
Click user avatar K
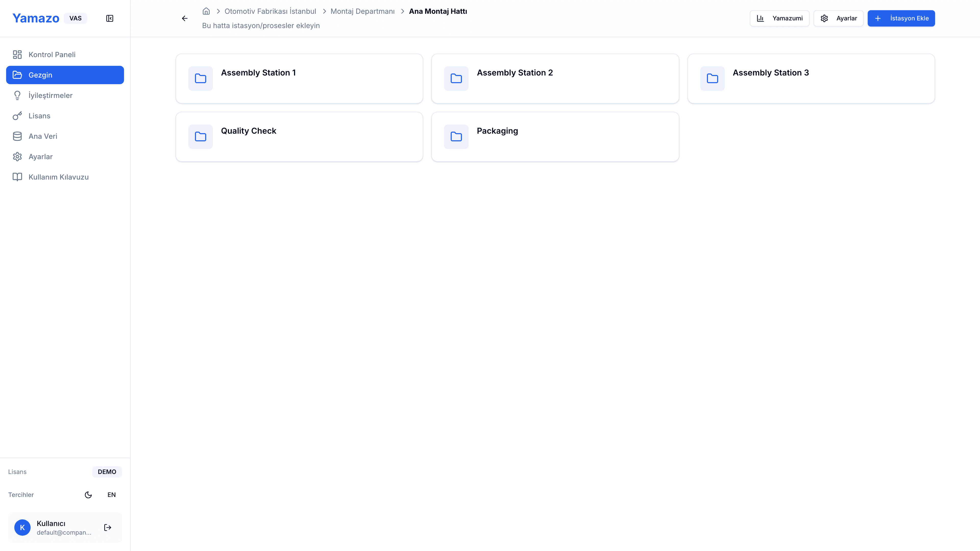(22, 528)
